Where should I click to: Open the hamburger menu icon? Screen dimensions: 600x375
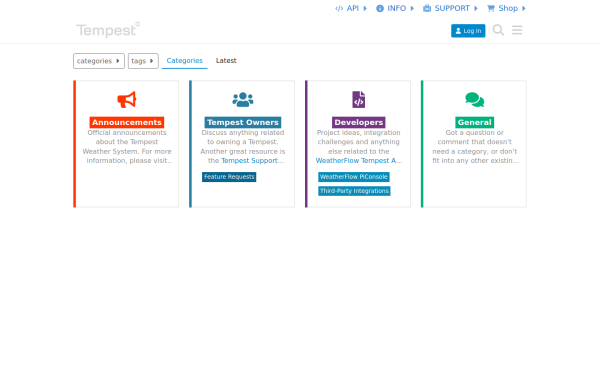click(517, 30)
